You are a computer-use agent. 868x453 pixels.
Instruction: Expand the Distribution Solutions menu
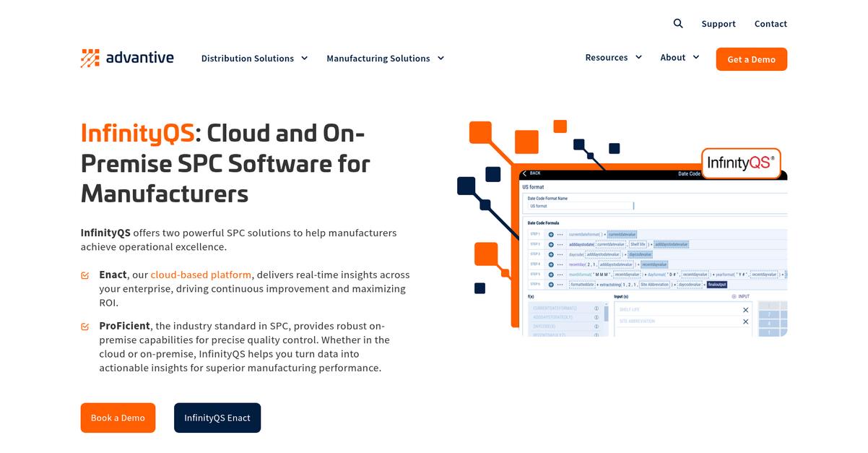pos(255,59)
